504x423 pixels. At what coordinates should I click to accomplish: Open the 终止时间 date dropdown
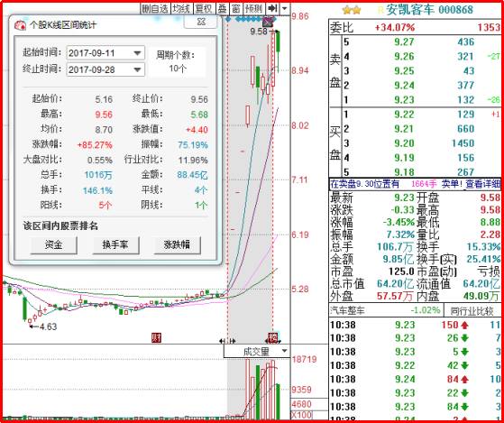[137, 69]
